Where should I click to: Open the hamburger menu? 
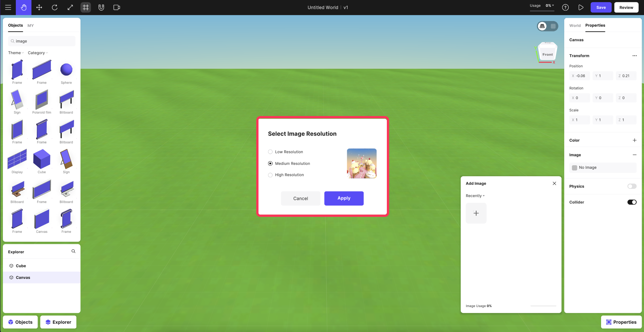pyautogui.click(x=8, y=8)
